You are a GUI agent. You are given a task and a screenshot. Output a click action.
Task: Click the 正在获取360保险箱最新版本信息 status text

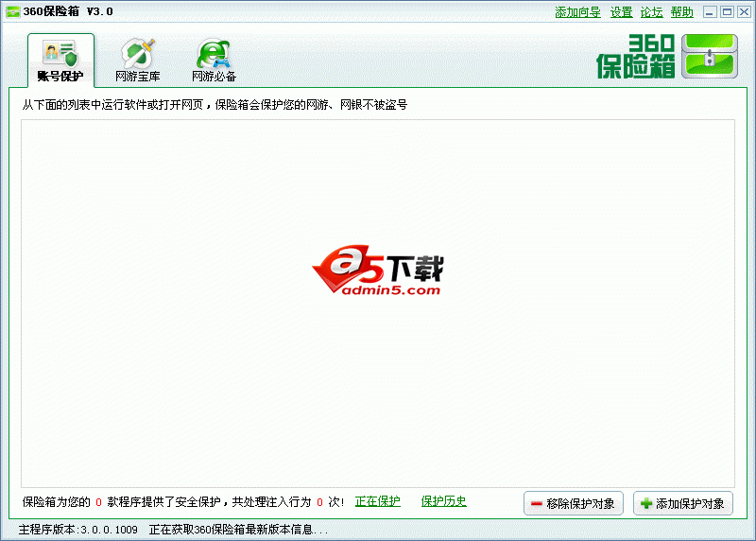[x=238, y=530]
